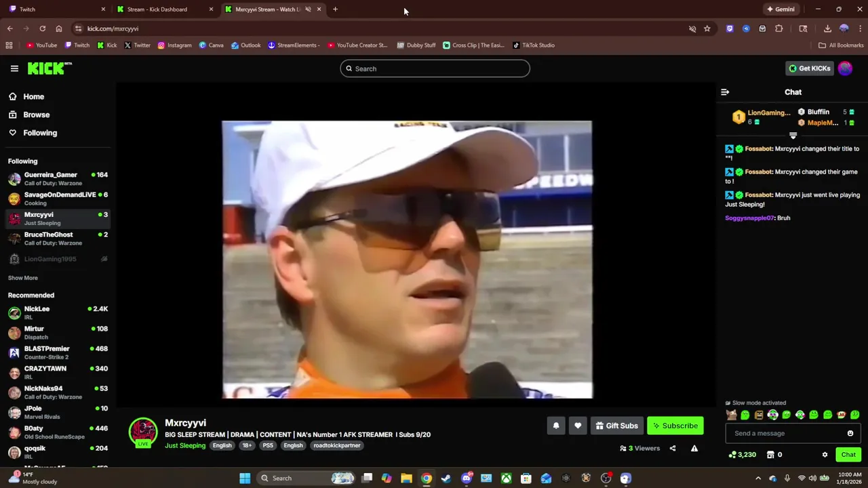Viewport: 868px width, 488px height.
Task: Click the Chrome home button
Action: [59, 28]
